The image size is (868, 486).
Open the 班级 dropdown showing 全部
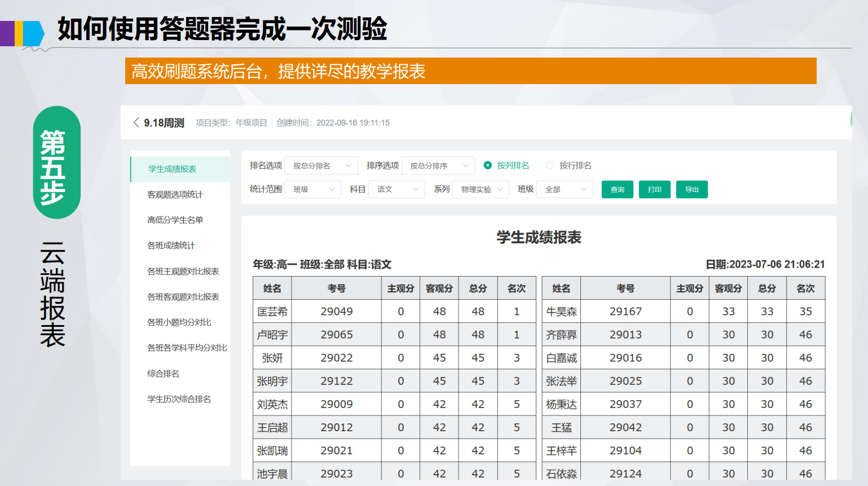(x=565, y=190)
